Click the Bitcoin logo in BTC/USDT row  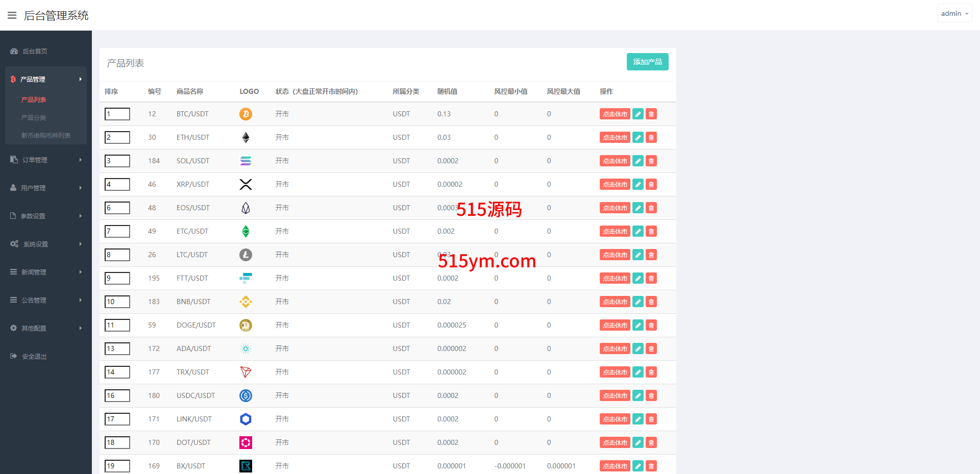pyautogui.click(x=246, y=114)
